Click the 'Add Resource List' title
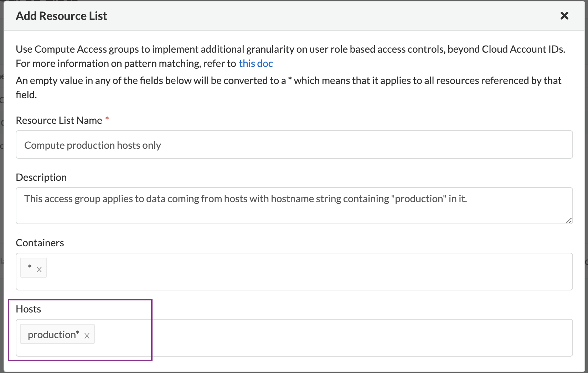 pyautogui.click(x=61, y=16)
